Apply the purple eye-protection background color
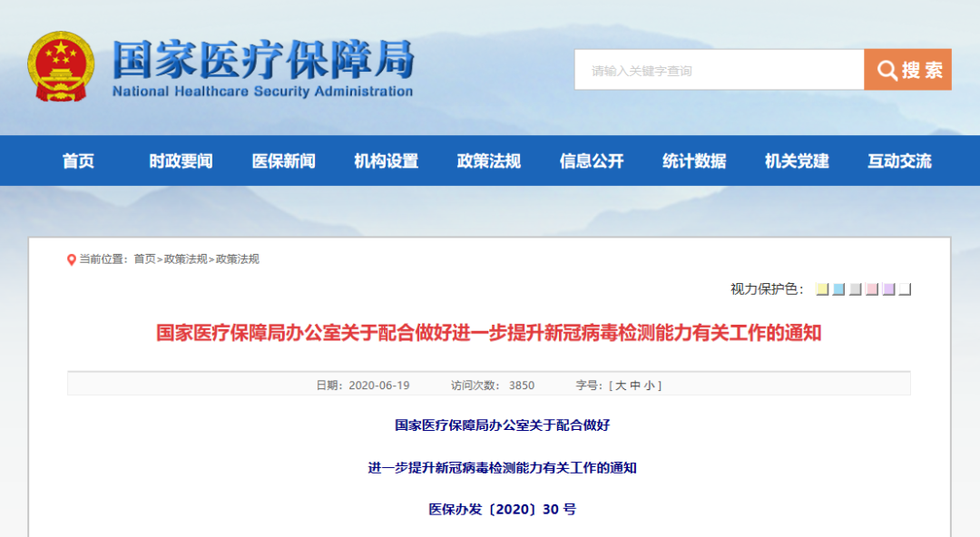Screen dimensions: 980x537 pyautogui.click(x=888, y=289)
